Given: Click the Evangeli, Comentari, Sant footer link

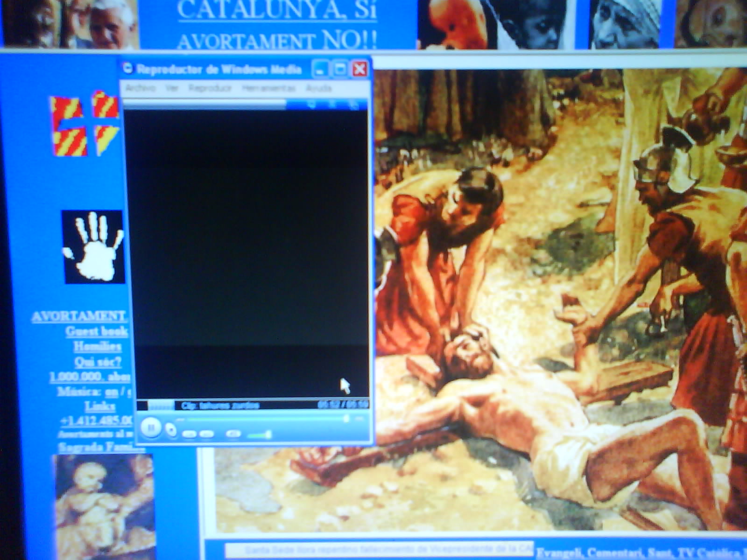Looking at the screenshot, I should pos(641,553).
